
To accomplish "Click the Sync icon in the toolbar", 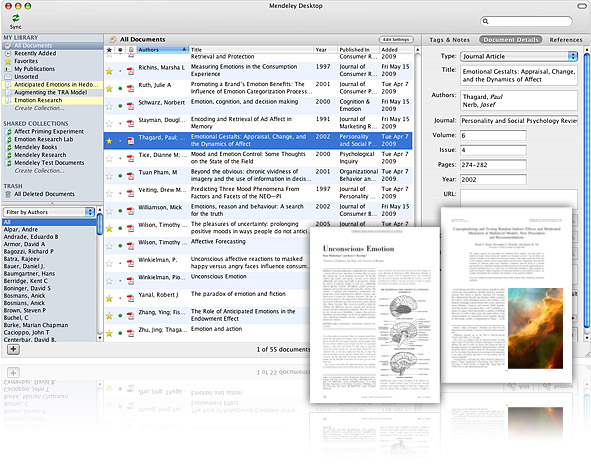I will [x=15, y=18].
